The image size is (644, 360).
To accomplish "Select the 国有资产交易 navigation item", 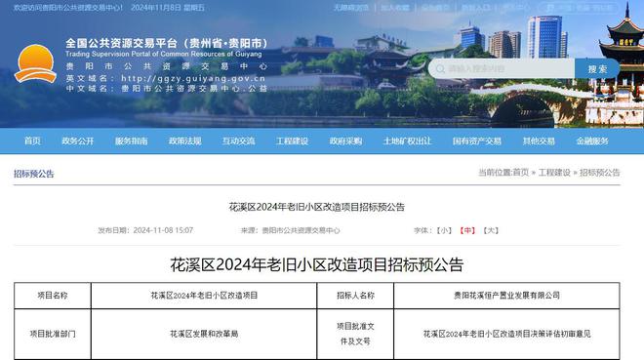I will point(477,140).
